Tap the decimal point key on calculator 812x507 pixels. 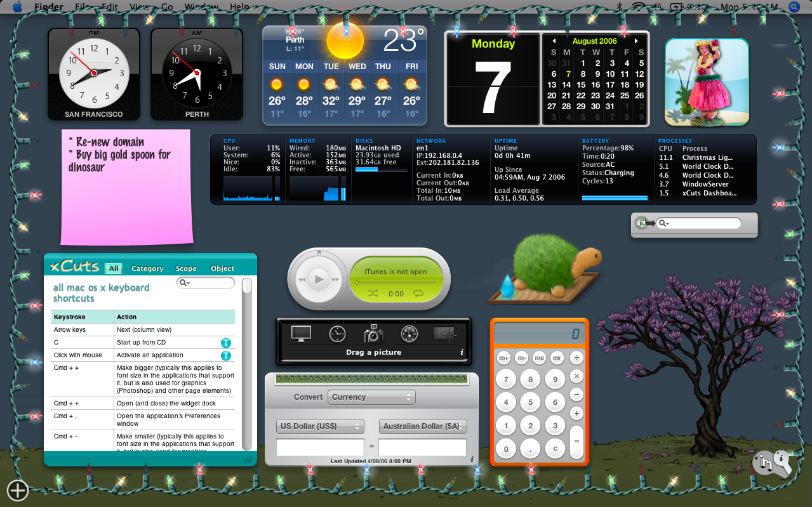(x=531, y=449)
